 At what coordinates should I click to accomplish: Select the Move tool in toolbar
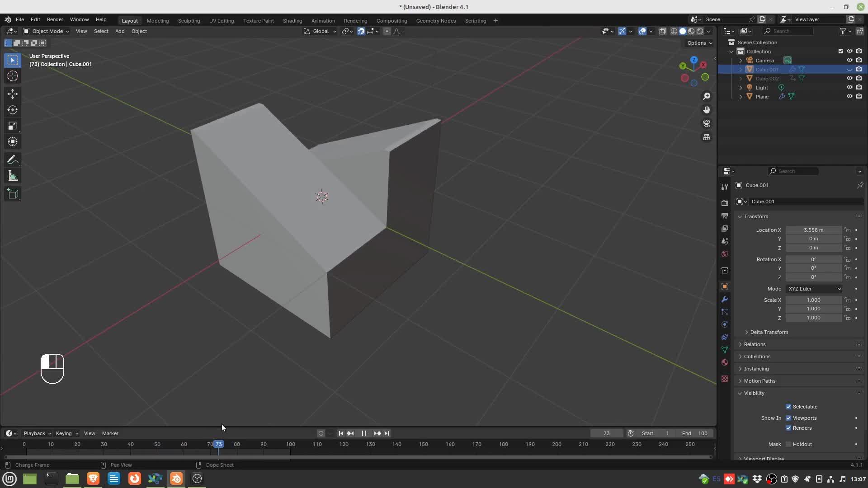click(13, 94)
